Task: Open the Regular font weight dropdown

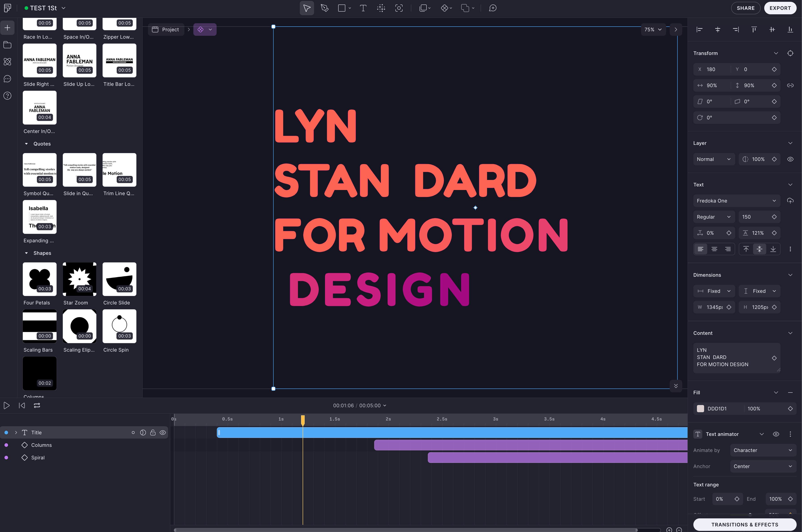Action: pyautogui.click(x=714, y=217)
